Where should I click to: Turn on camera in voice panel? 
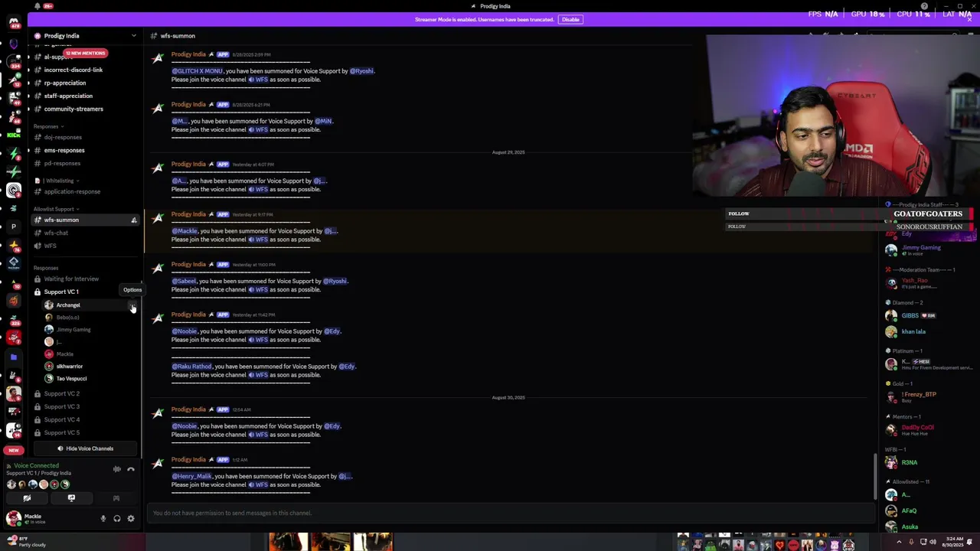pos(27,498)
